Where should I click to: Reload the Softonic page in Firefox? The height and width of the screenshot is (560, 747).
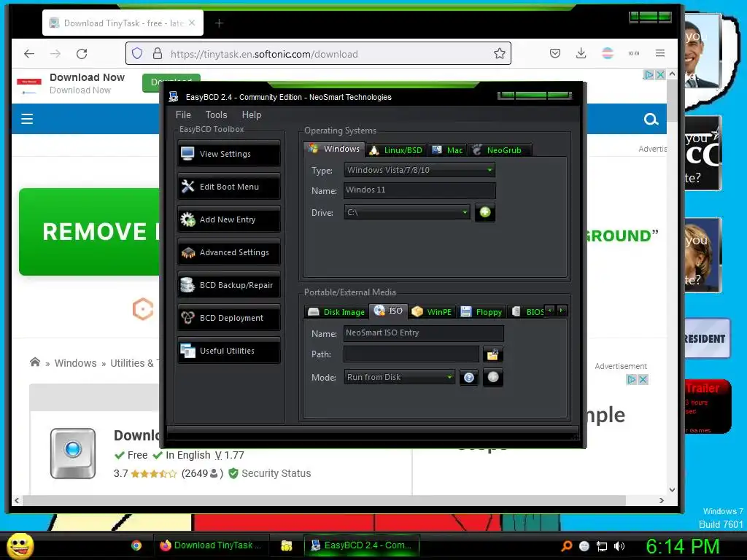[x=82, y=53]
